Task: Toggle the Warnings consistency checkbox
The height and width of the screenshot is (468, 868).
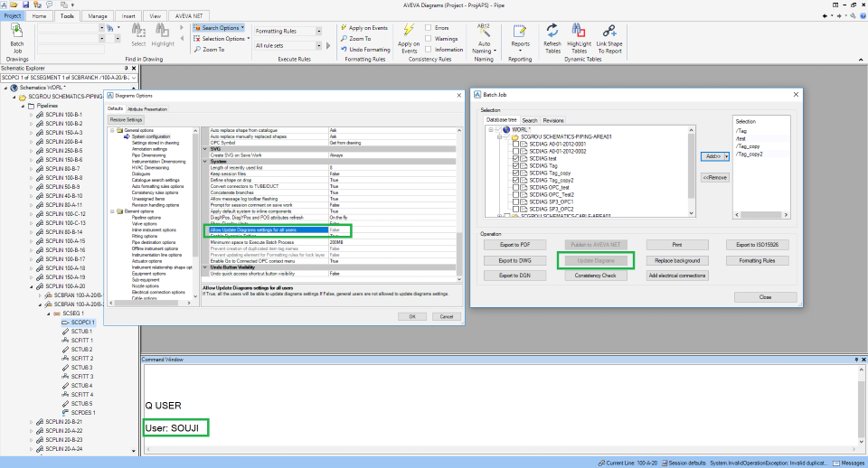Action: (x=429, y=39)
